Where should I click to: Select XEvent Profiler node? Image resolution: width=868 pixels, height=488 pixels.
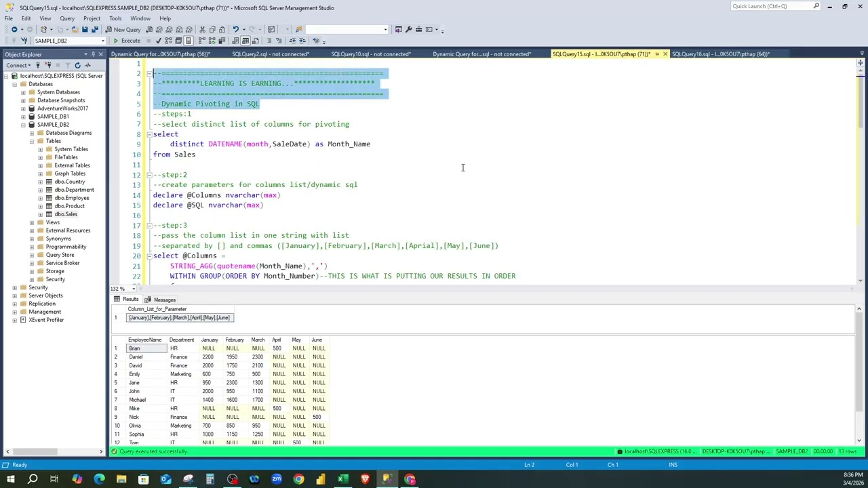pyautogui.click(x=46, y=320)
